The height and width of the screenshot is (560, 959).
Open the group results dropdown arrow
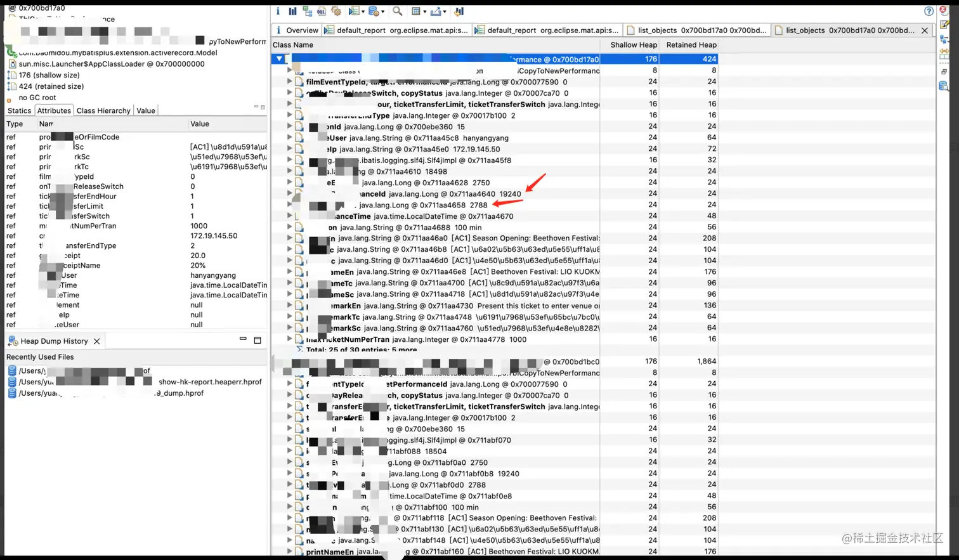click(424, 11)
